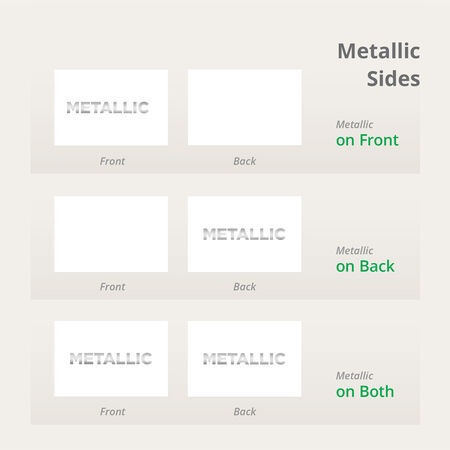Click the 'Metallic' caption above 'on Both'

[x=354, y=376]
